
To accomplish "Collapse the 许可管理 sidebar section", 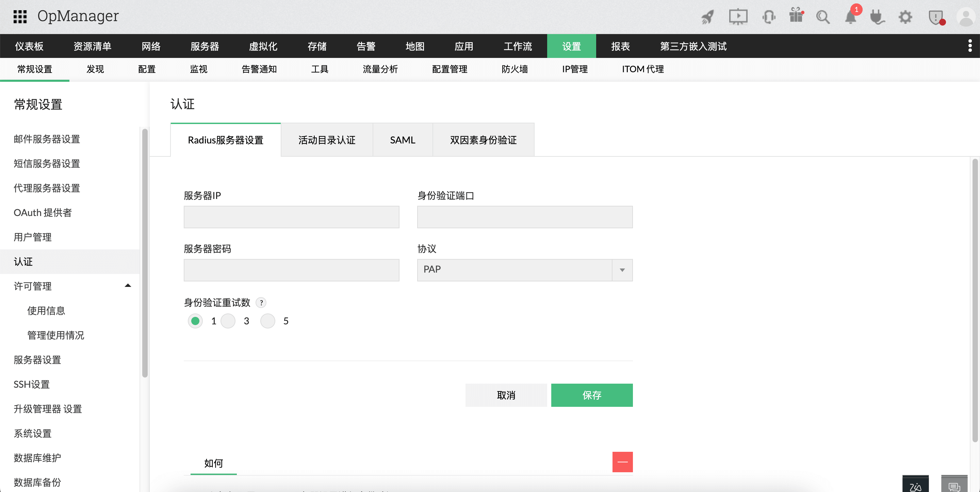I will pos(128,286).
